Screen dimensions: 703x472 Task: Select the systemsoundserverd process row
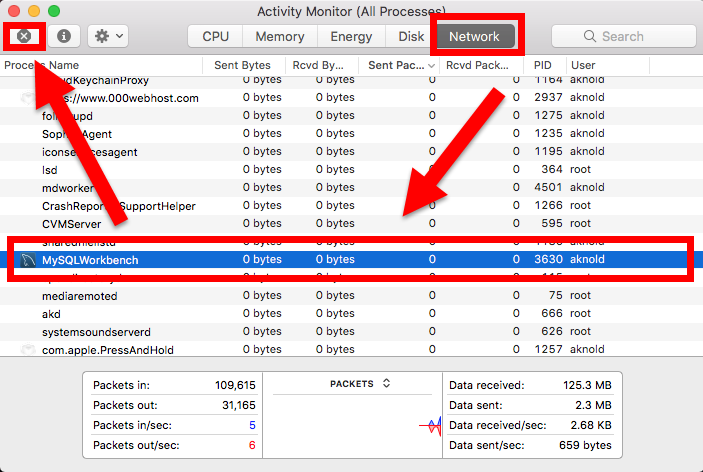(97, 332)
